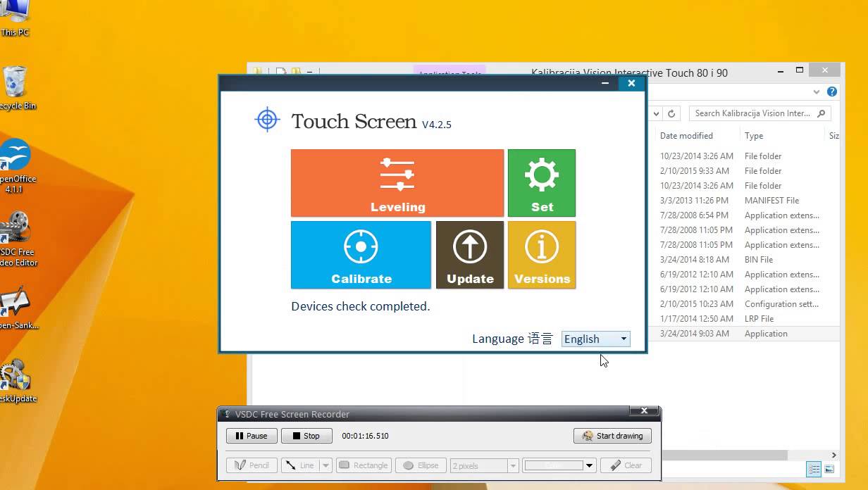The width and height of the screenshot is (868, 490).
Task: Click the V4.2.5 version label
Action: (x=437, y=125)
